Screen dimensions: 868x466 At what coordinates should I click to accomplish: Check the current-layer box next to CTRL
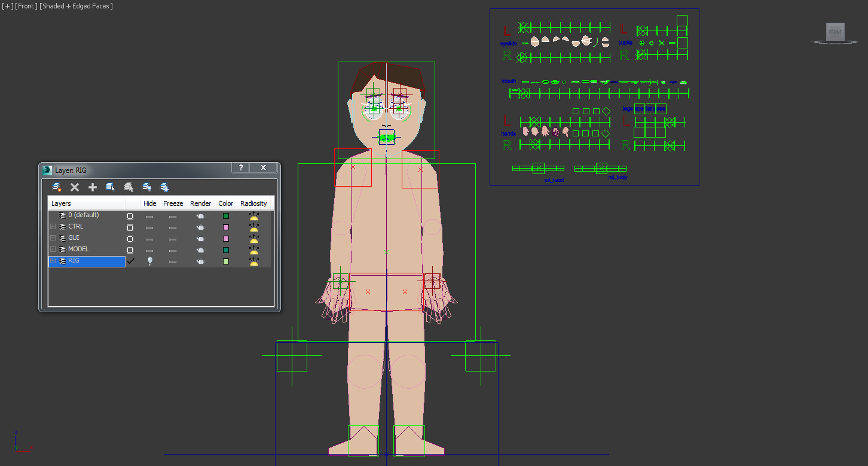[130, 226]
